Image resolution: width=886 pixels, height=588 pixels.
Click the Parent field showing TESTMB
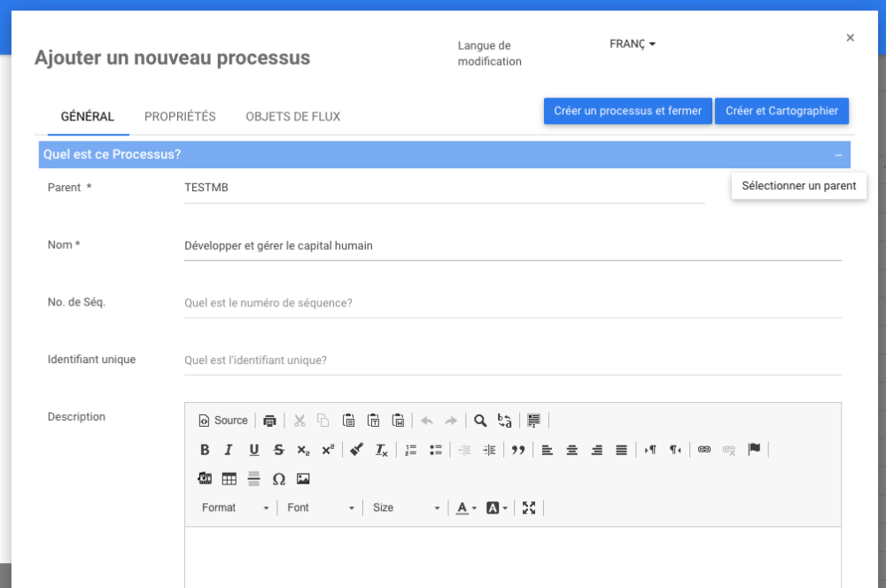[x=444, y=188]
